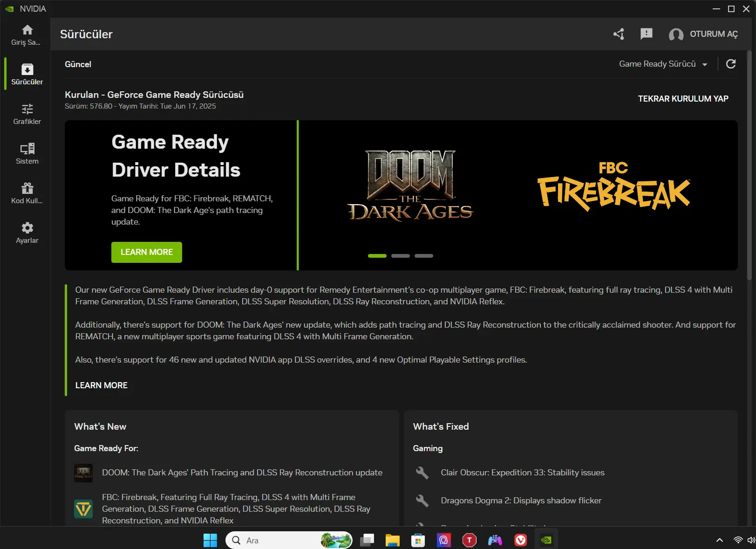The image size is (756, 549).
Task: Open File Explorer from taskbar
Action: pos(393,540)
